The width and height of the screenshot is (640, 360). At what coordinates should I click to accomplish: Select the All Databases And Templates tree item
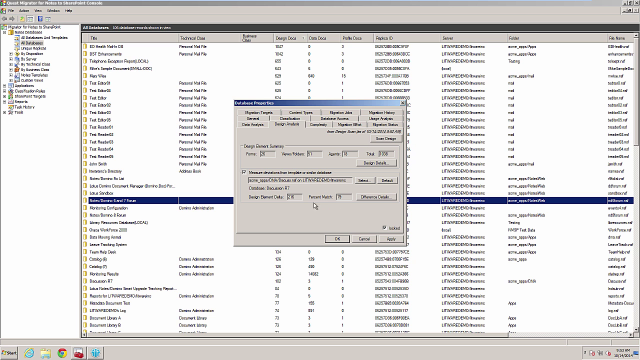[x=44, y=38]
